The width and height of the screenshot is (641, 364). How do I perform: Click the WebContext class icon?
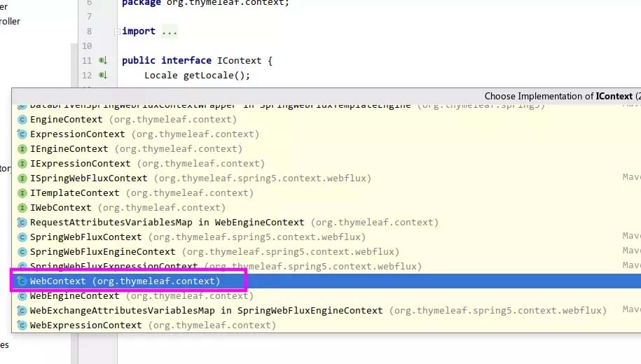point(22,281)
